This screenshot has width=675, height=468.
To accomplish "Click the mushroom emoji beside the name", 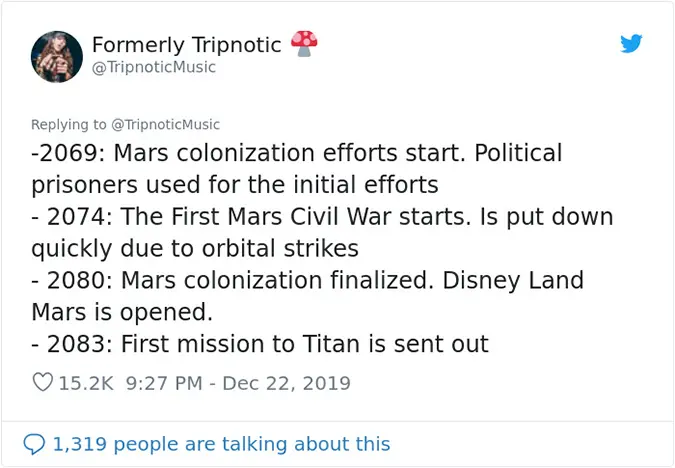I will (303, 43).
